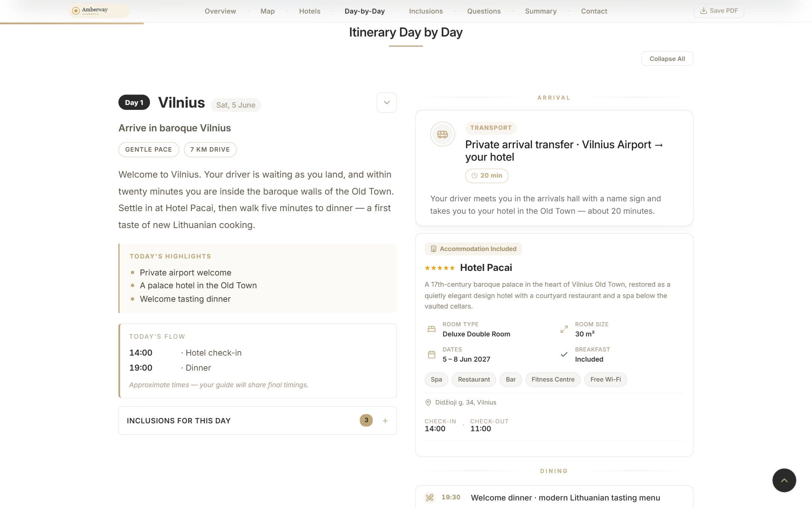Click the Bar amenity chip
Viewport: 812px width, 508px height.
(511, 379)
